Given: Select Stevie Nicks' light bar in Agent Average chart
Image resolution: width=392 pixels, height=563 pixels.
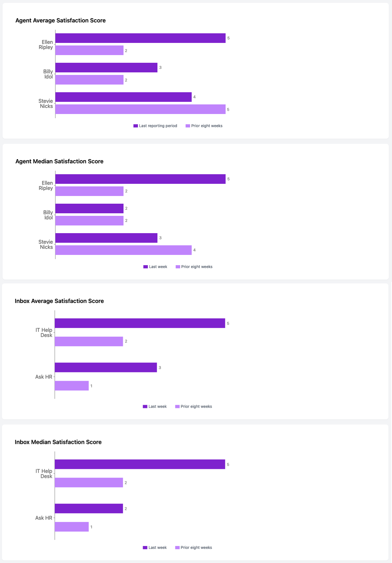Looking at the screenshot, I should [140, 109].
